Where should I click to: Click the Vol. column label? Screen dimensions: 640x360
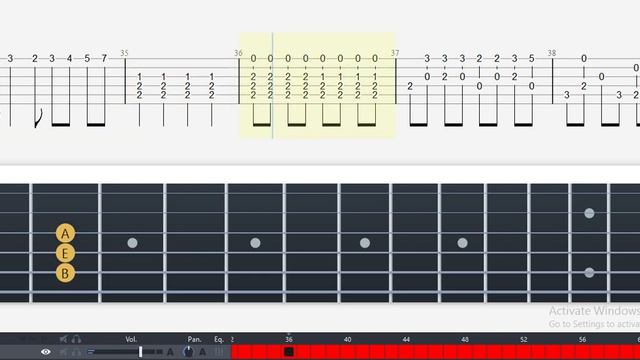tap(131, 339)
